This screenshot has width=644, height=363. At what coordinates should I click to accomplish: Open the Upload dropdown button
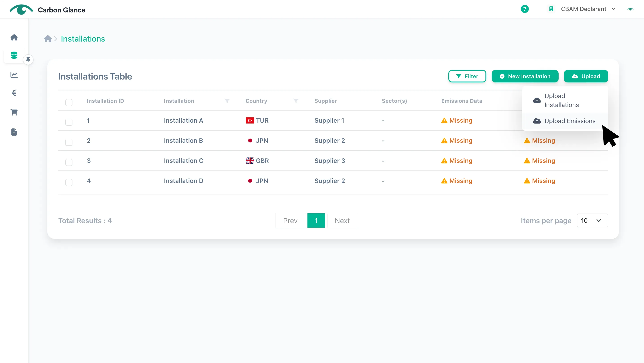(586, 76)
